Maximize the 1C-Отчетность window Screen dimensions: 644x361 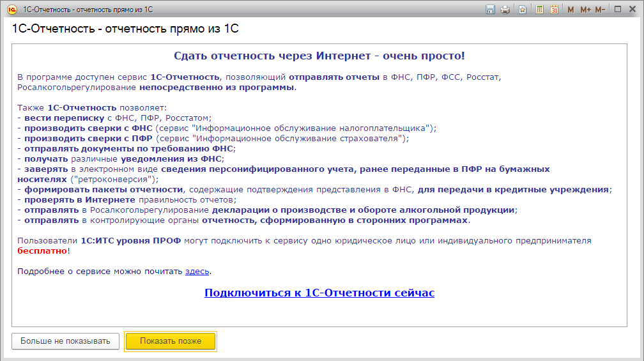pos(618,9)
